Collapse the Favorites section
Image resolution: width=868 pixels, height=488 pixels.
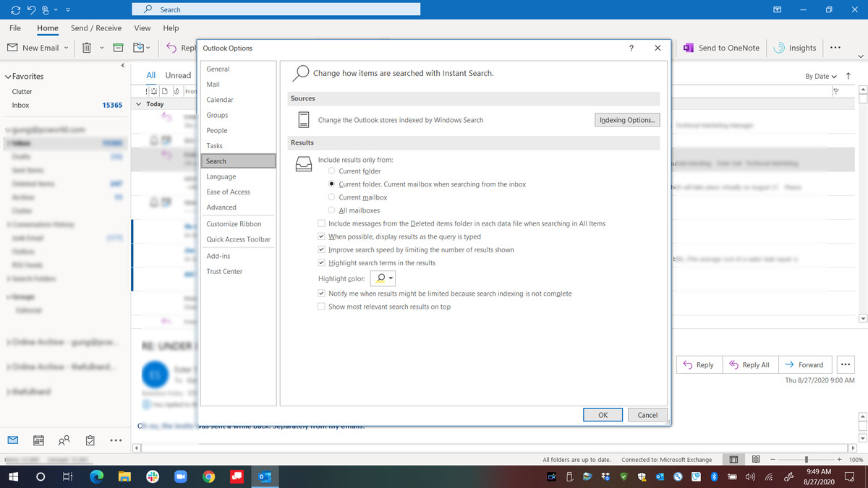tap(8, 76)
